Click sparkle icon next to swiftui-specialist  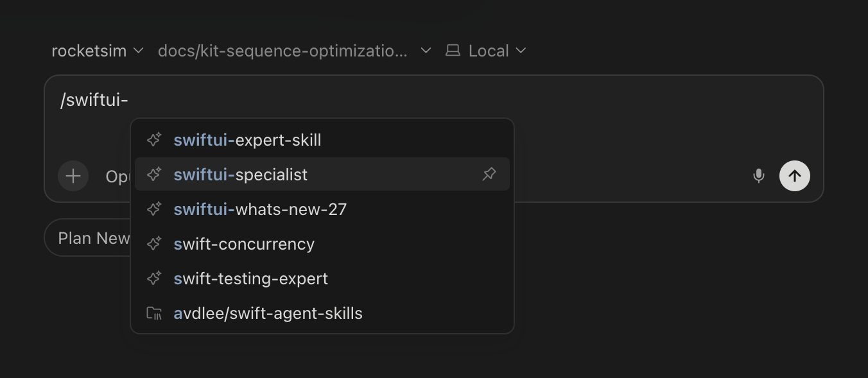click(x=154, y=174)
